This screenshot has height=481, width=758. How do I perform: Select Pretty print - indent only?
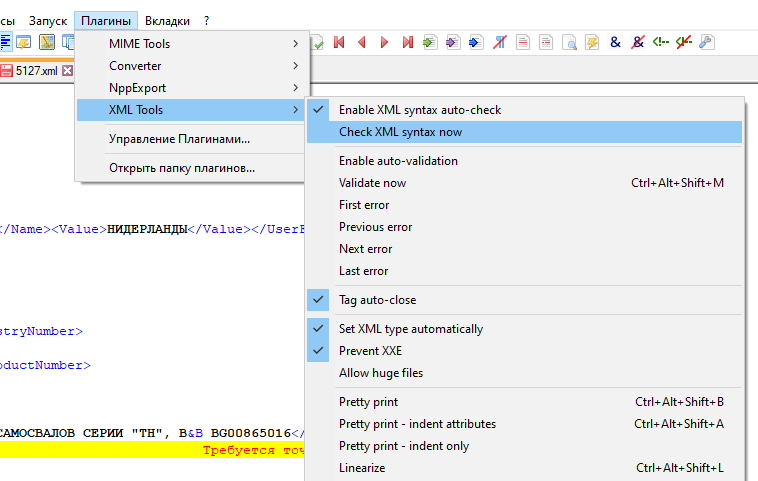coord(525,446)
